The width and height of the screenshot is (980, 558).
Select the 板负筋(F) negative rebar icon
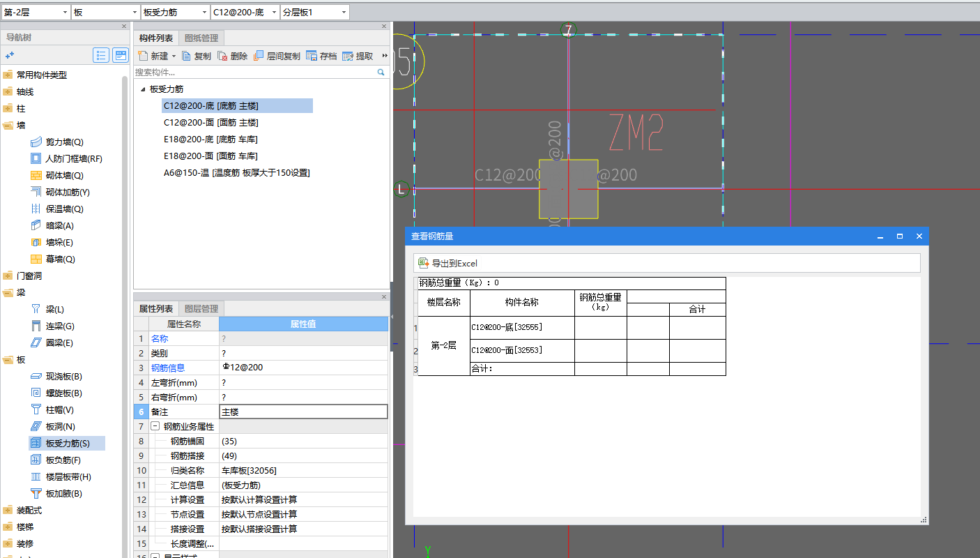click(36, 460)
